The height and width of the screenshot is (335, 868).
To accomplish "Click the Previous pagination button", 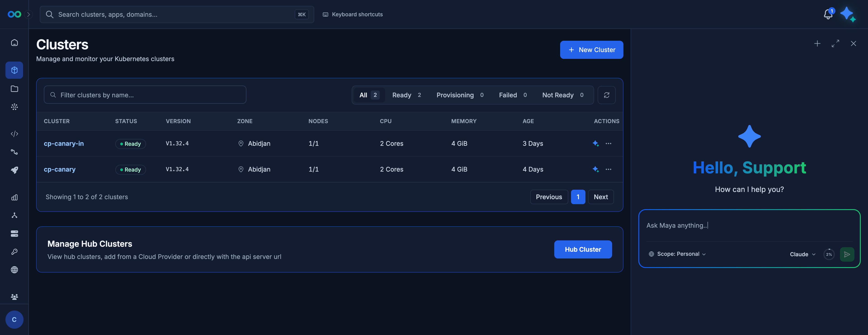I will point(549,197).
